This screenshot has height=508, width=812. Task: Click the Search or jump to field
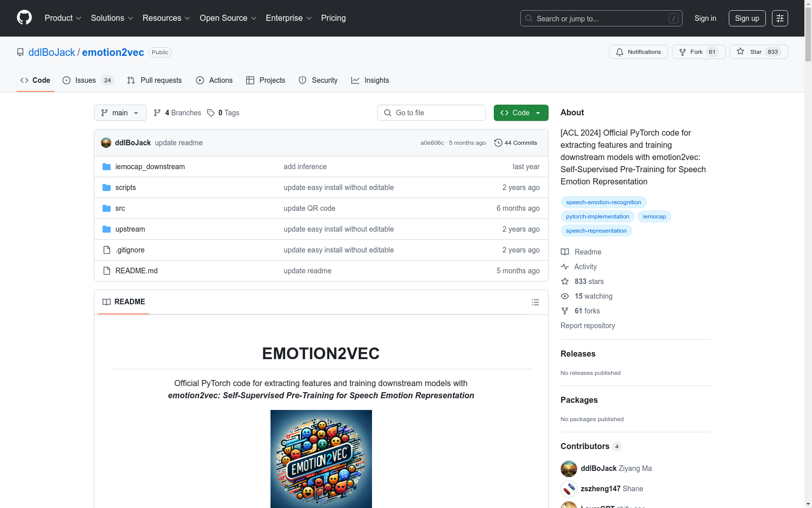601,18
